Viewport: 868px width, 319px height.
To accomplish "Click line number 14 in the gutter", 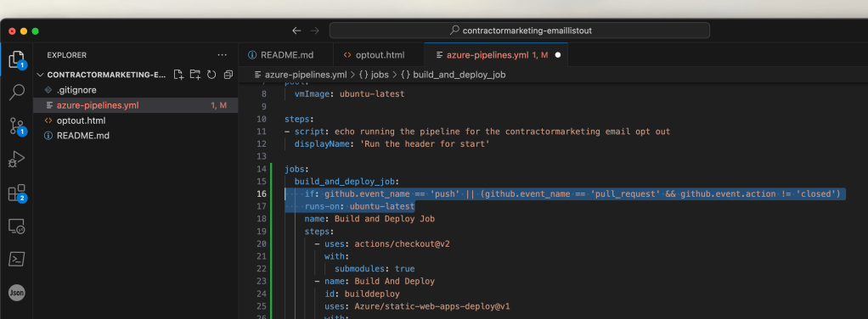I will pos(262,169).
